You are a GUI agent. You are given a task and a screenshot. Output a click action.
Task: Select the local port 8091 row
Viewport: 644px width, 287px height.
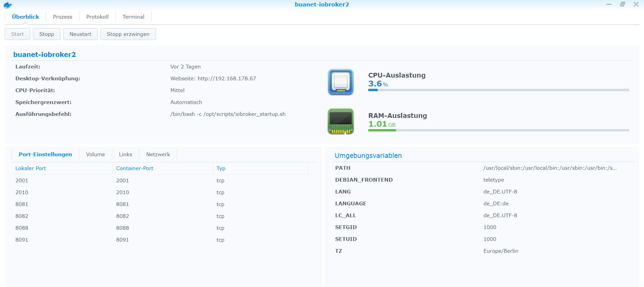[163, 240]
